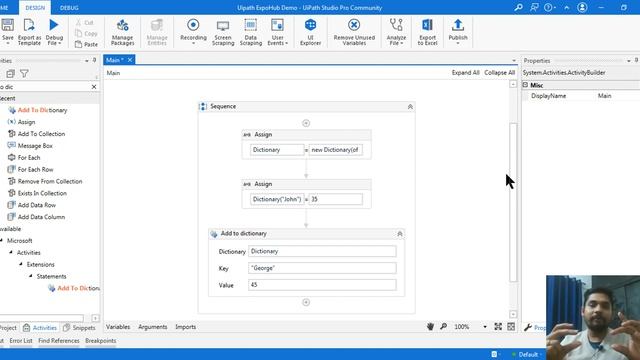Launch Data Scraping wizard
This screenshot has width=640, height=360.
click(251, 32)
